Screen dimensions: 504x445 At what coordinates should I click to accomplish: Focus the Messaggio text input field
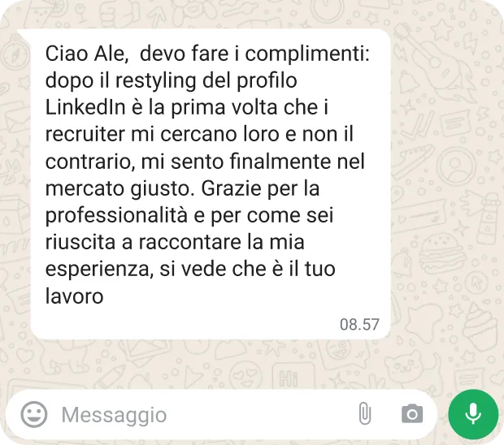206,414
